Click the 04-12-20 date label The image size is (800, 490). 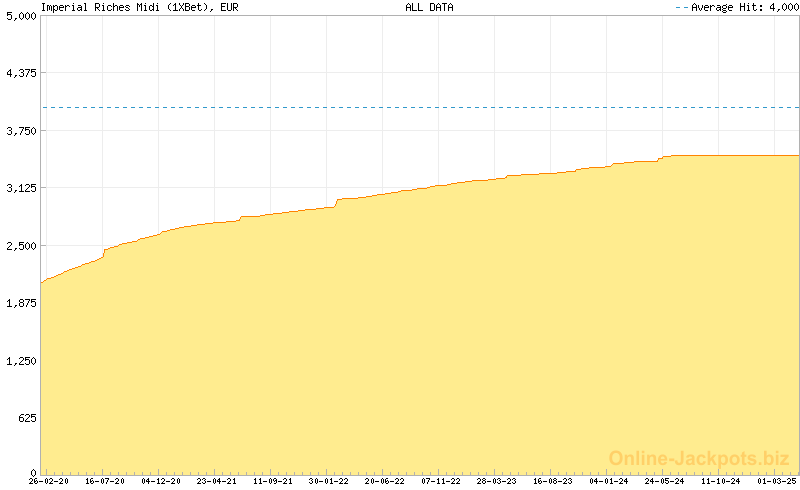coord(160,481)
